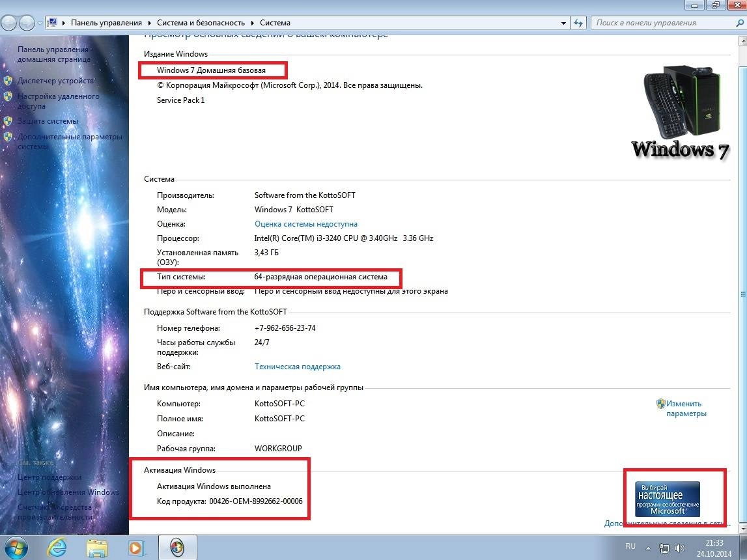Image resolution: width=747 pixels, height=560 pixels.
Task: Click the vertical scrollbar up arrow
Action: click(x=742, y=40)
